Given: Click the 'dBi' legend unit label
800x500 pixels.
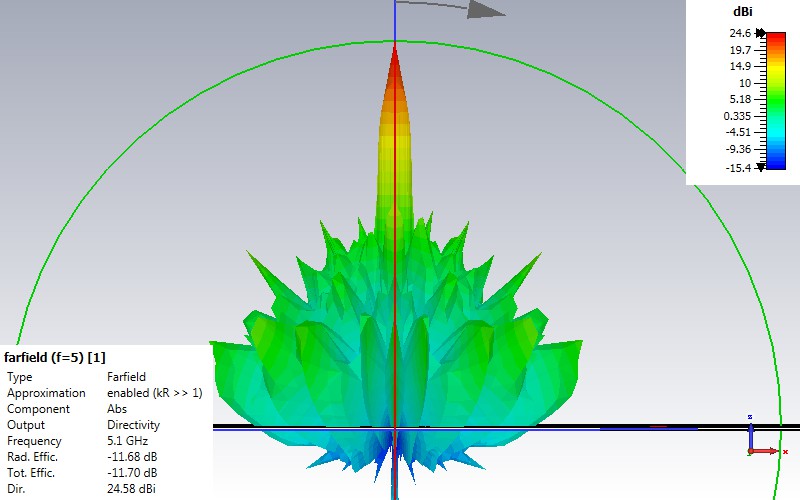Looking at the screenshot, I should 742,12.
